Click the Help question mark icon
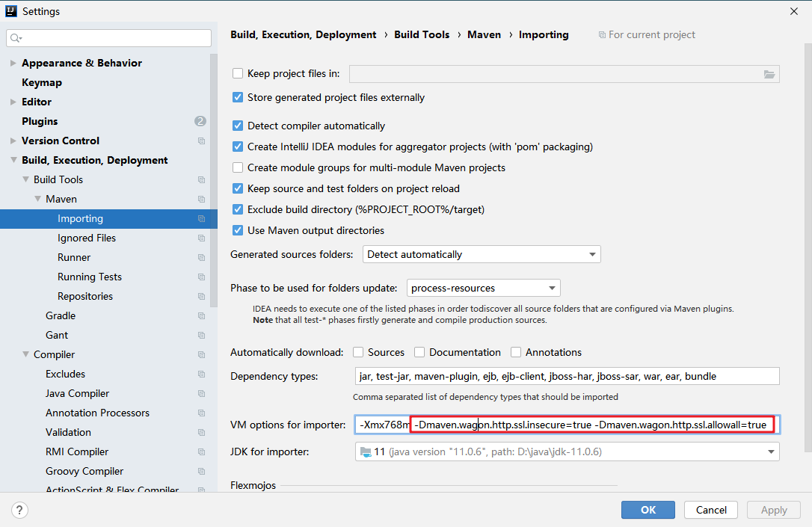The image size is (812, 527). click(19, 509)
